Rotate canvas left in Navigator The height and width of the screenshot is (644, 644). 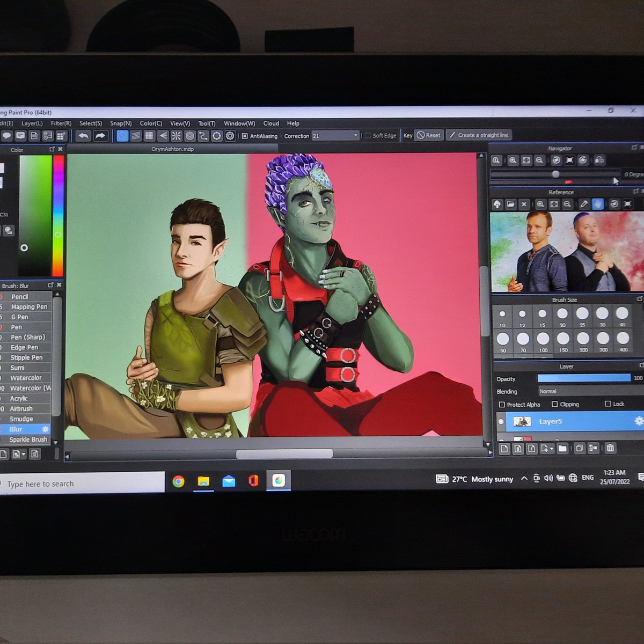pos(557,160)
